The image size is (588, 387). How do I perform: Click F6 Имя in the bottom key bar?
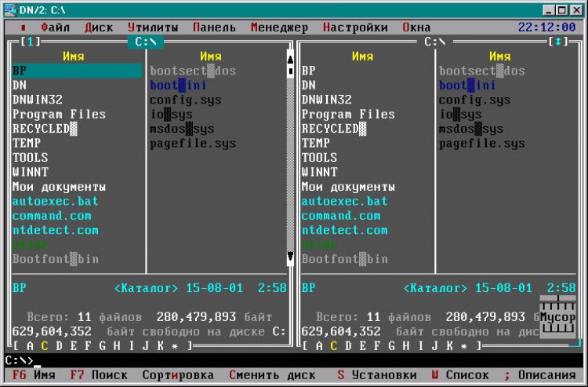point(34,375)
